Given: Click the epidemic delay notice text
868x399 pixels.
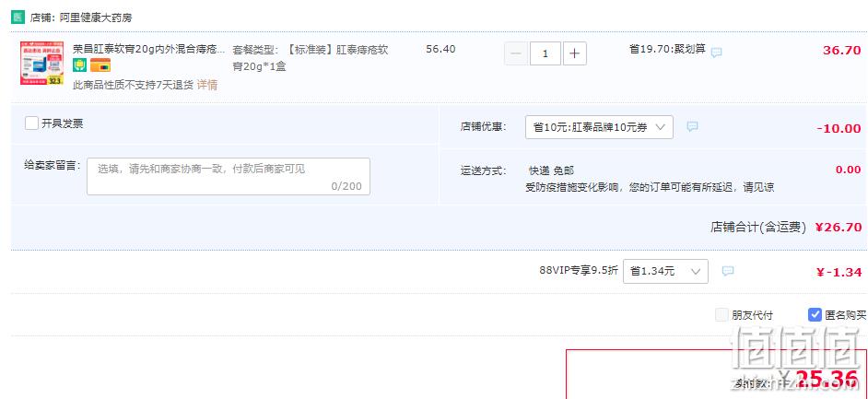Looking at the screenshot, I should pyautogui.click(x=650, y=187).
